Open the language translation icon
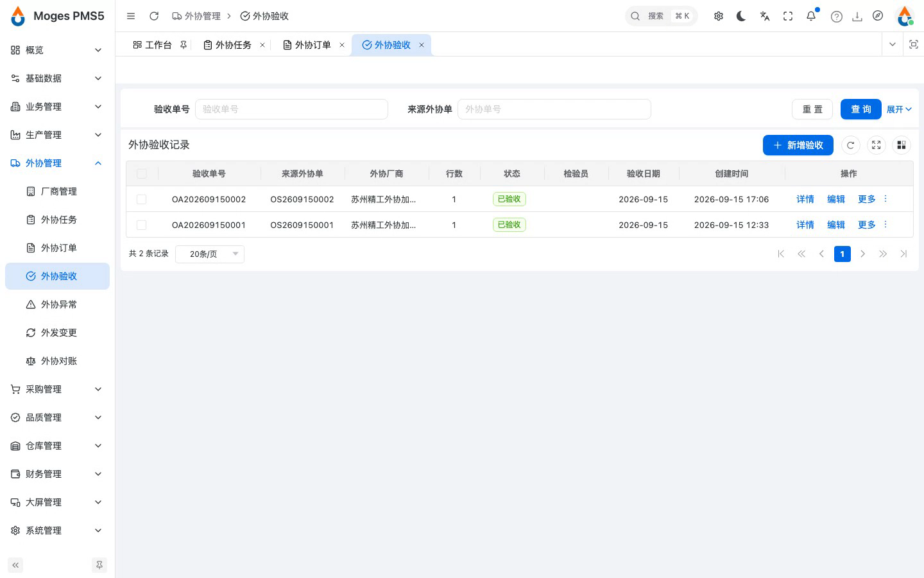 (x=765, y=16)
